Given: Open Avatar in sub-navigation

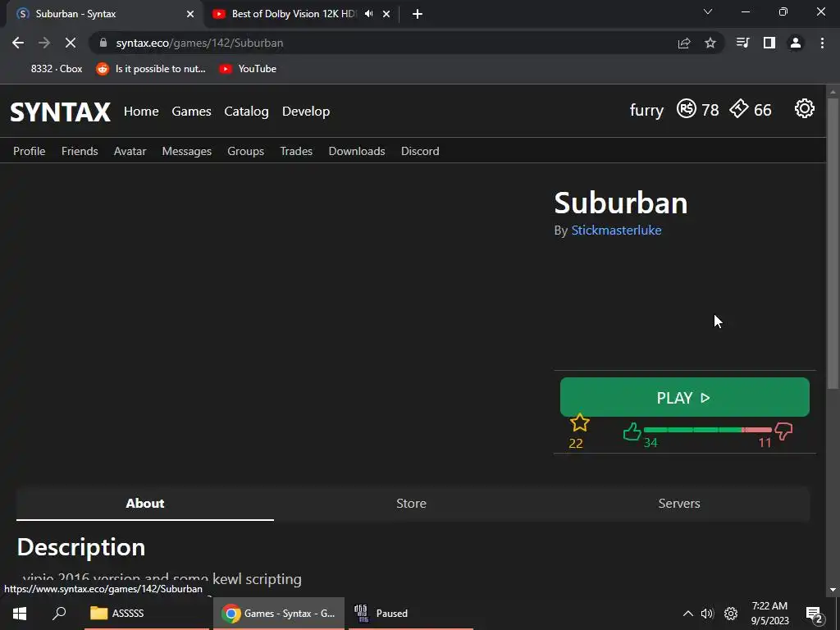Looking at the screenshot, I should point(130,151).
